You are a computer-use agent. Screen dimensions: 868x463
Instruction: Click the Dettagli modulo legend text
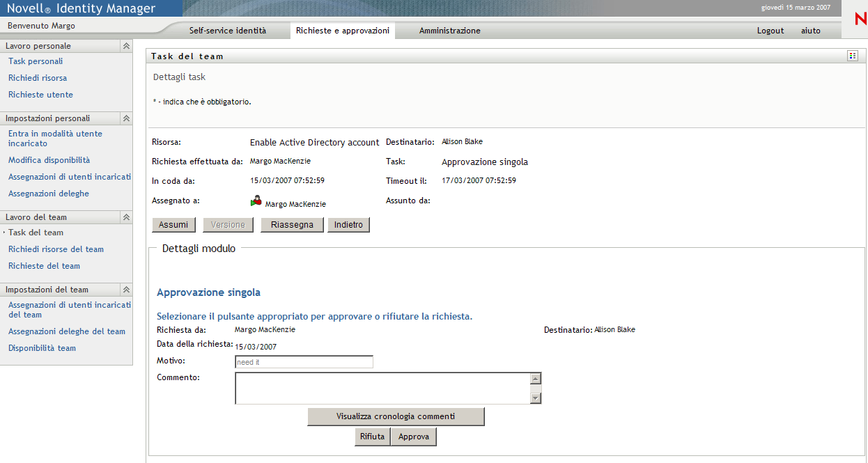(x=199, y=249)
